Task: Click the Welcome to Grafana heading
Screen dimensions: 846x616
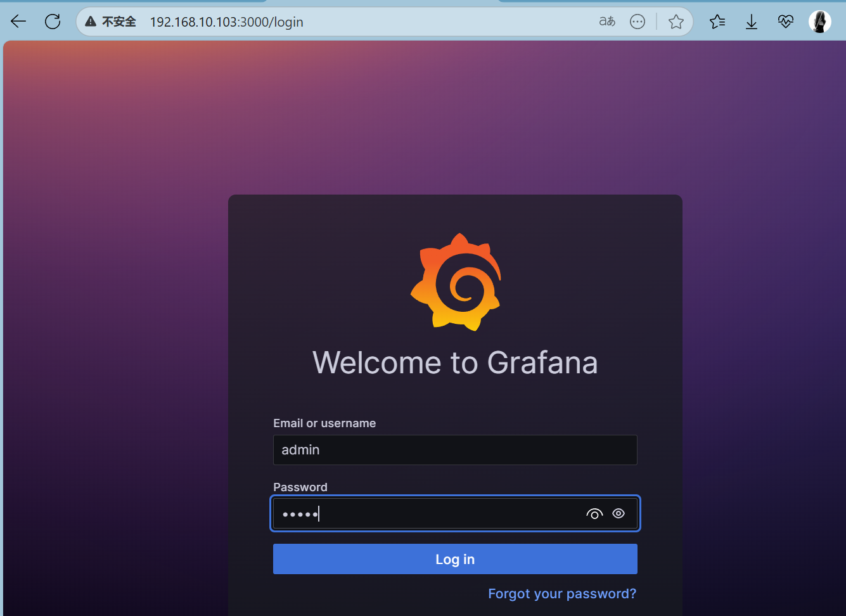Action: point(455,363)
